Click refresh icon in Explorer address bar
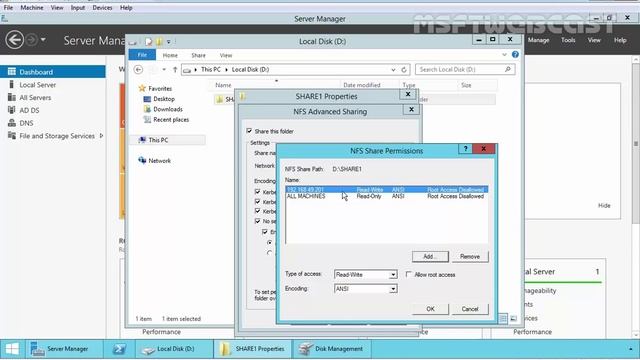This screenshot has height=360, width=640. [x=404, y=70]
